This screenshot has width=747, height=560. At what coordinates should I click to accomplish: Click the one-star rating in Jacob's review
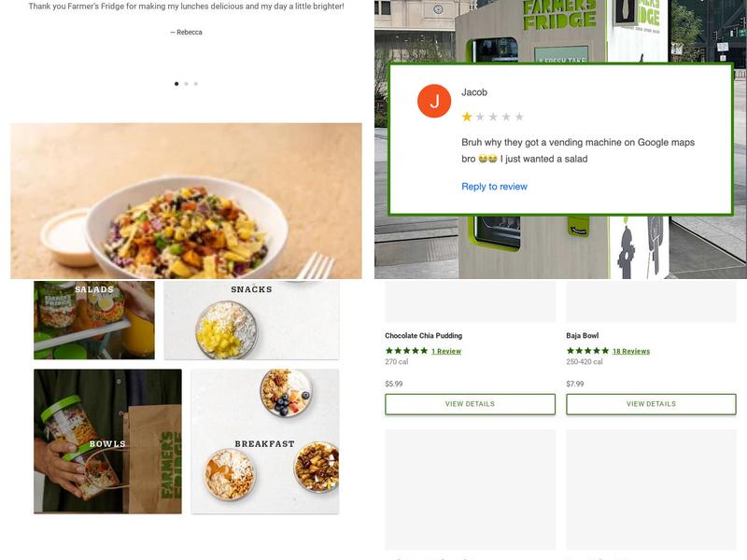[493, 117]
